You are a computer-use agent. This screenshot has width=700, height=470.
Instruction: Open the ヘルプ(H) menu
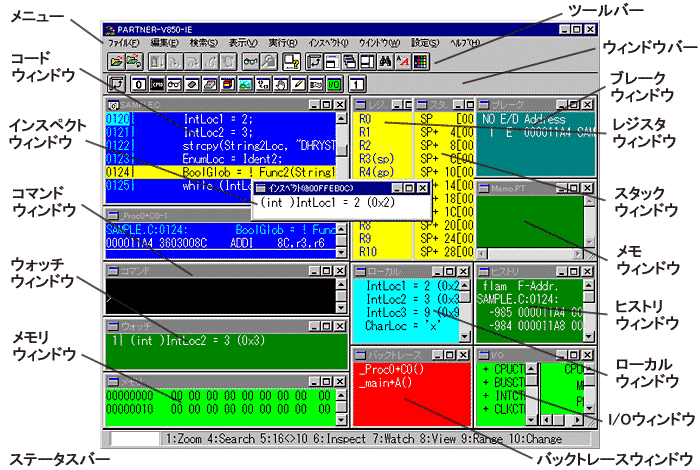(464, 44)
